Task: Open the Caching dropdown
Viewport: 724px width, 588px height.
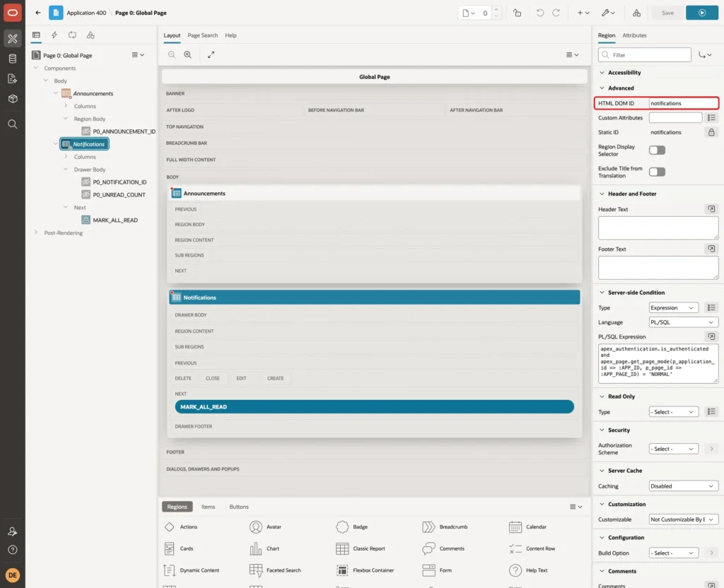Action: [684, 486]
